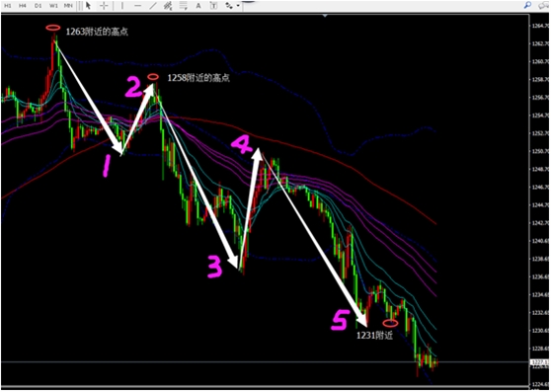The image size is (551, 392).
Task: Switch chart to W1 weekly timeframe
Action: [x=53, y=6]
